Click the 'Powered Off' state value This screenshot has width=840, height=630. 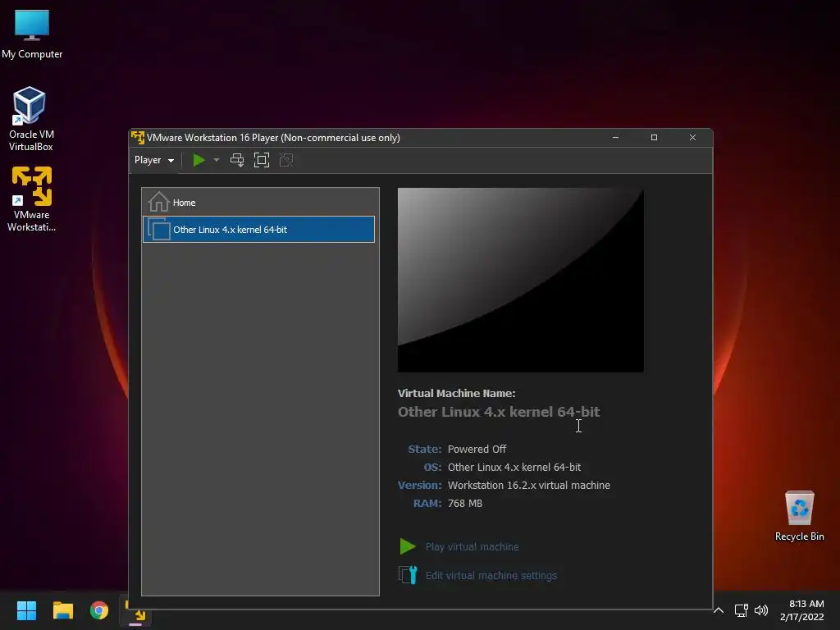tap(477, 449)
